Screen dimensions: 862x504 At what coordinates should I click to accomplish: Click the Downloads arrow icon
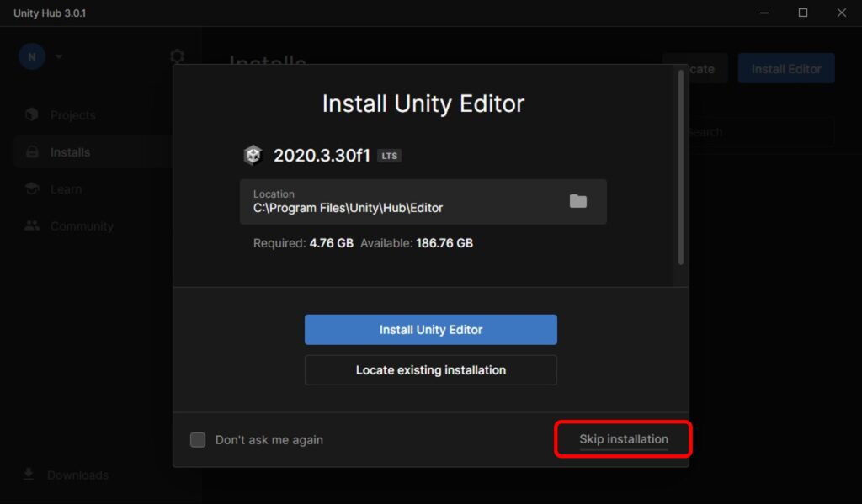click(29, 475)
